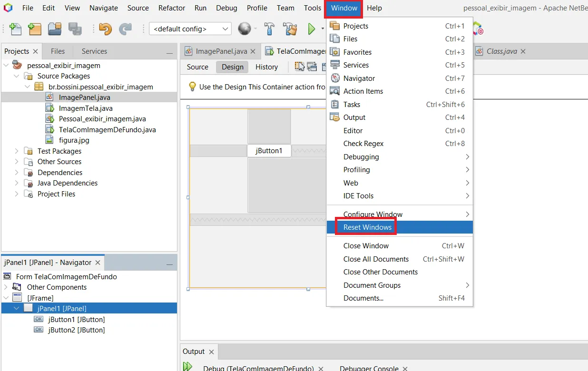Open the Configure Window submenu
Image resolution: width=588 pixels, height=371 pixels.
point(400,214)
